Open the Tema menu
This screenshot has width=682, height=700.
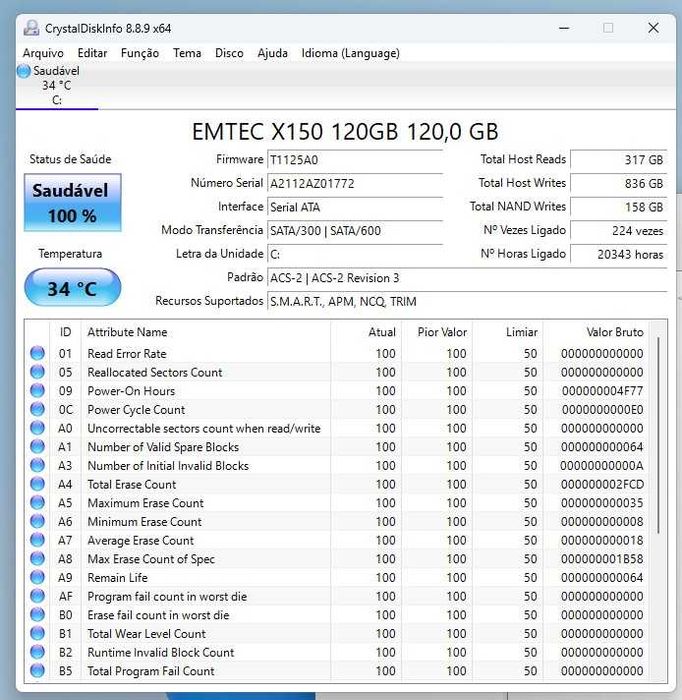[187, 53]
